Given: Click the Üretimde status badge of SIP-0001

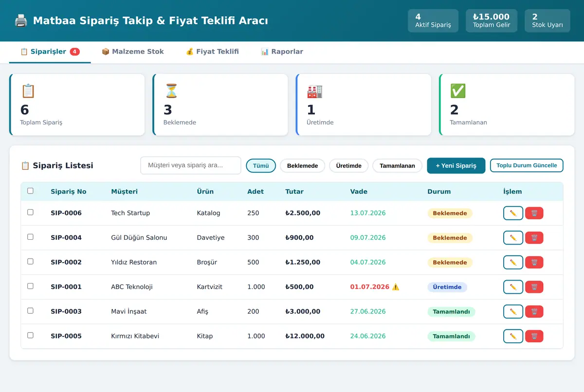Looking at the screenshot, I should (447, 287).
